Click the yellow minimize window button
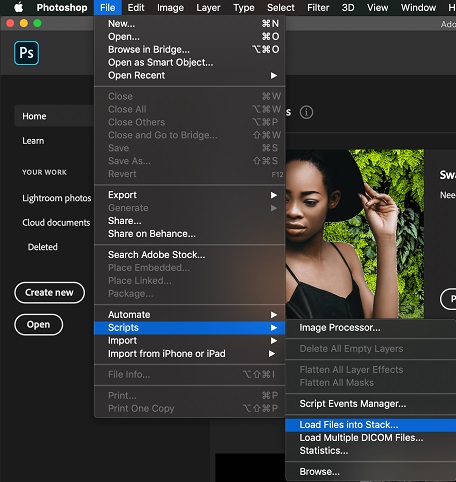This screenshot has height=482, width=456. click(24, 23)
